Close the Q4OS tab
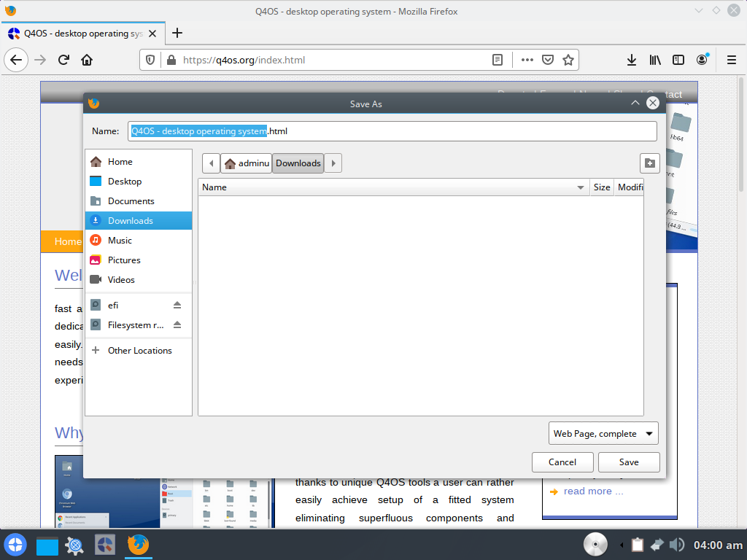 pyautogui.click(x=152, y=34)
